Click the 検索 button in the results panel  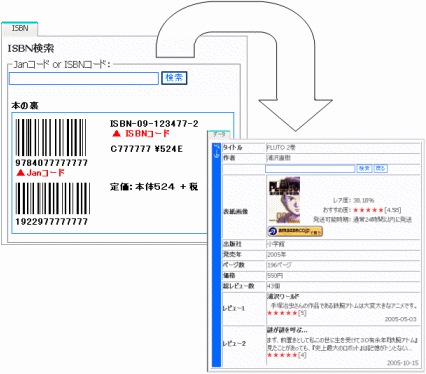tap(364, 168)
